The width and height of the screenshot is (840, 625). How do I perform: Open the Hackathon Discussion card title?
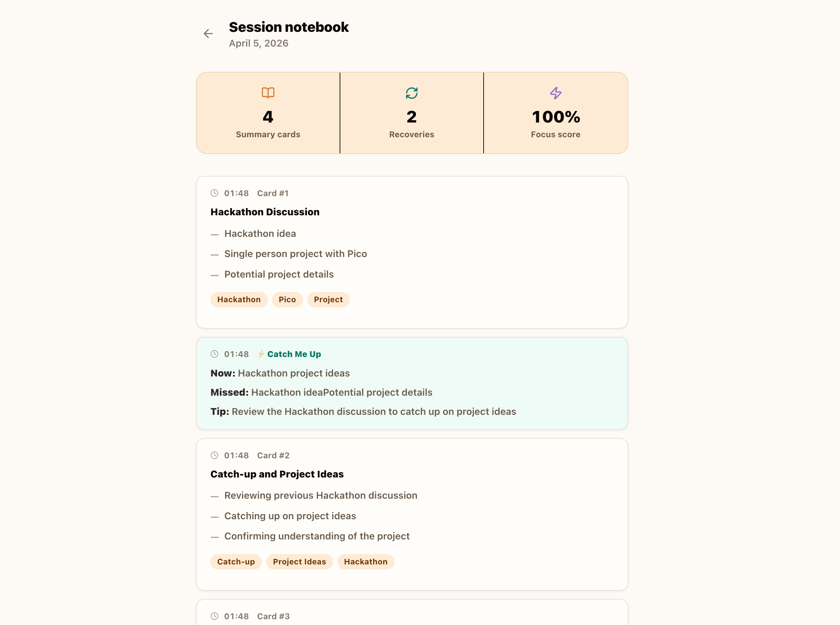pyautogui.click(x=265, y=212)
